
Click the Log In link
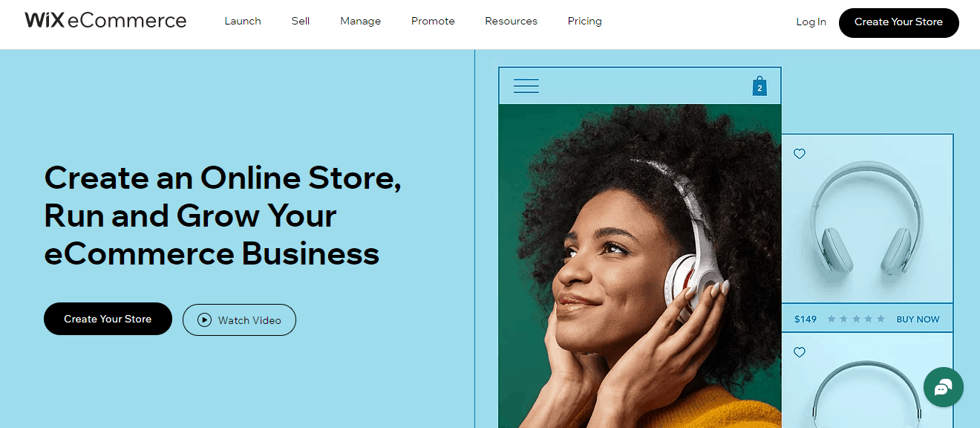click(x=811, y=22)
